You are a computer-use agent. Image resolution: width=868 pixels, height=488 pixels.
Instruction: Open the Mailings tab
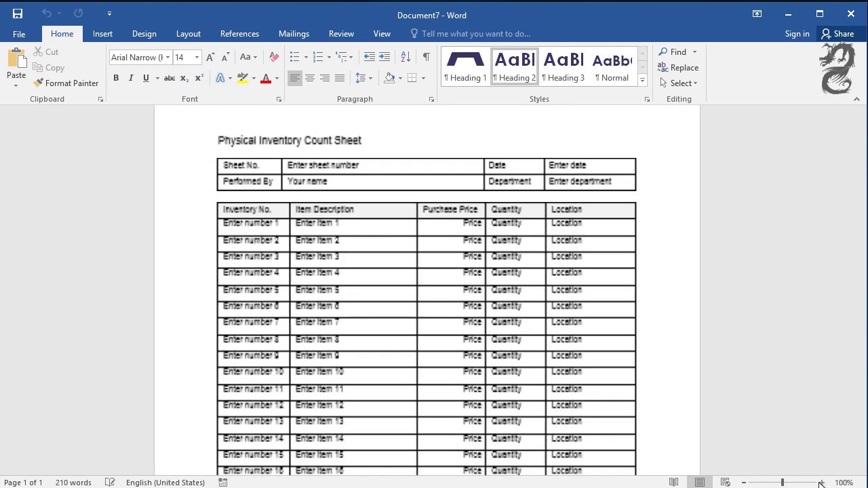point(294,34)
